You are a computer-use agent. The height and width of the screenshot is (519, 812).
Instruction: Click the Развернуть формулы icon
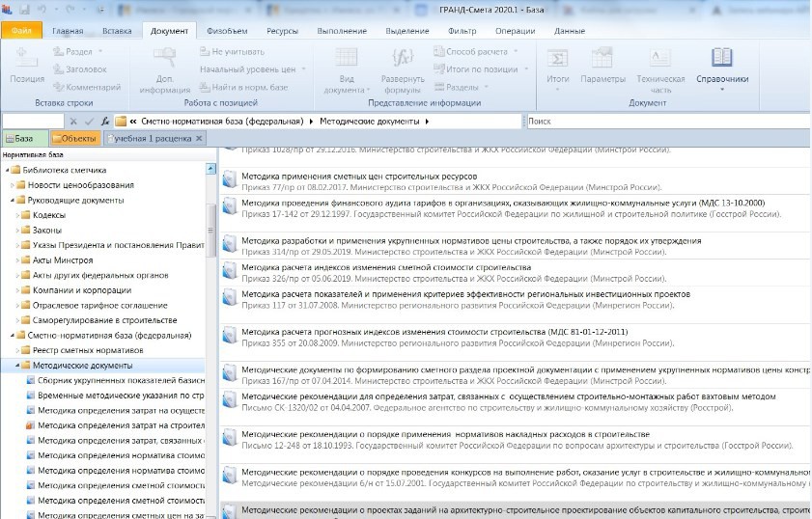click(x=403, y=58)
